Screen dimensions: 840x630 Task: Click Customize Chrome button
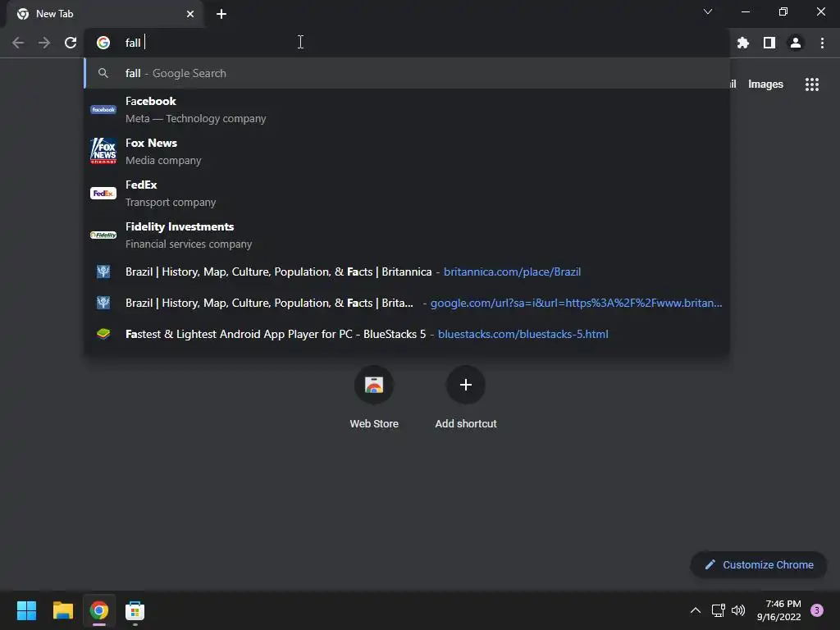pyautogui.click(x=759, y=564)
